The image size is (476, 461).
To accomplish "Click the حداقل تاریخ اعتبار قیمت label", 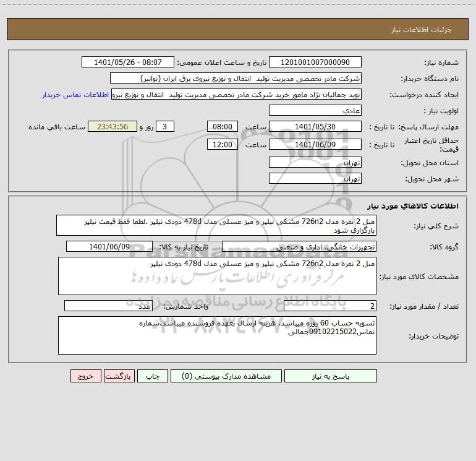I will pyautogui.click(x=431, y=145).
